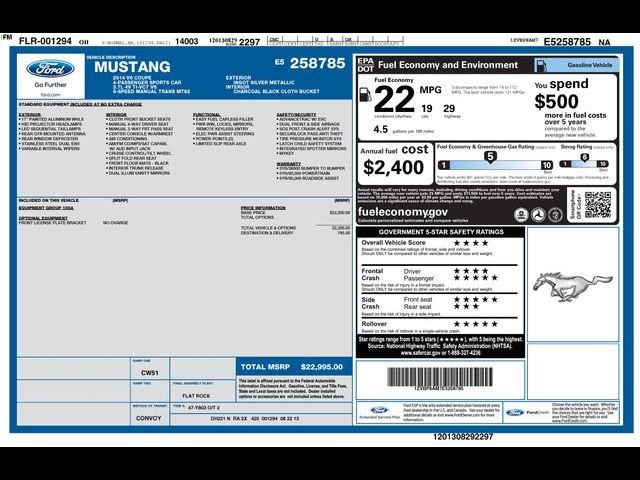
Task: Click the Side Crash Front seat stars
Action: 476,299
